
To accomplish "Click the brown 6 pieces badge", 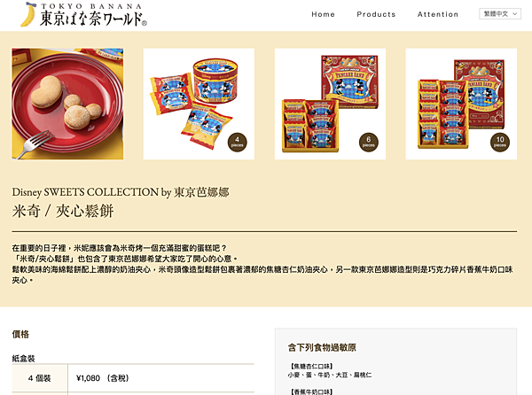I will click(x=369, y=142).
